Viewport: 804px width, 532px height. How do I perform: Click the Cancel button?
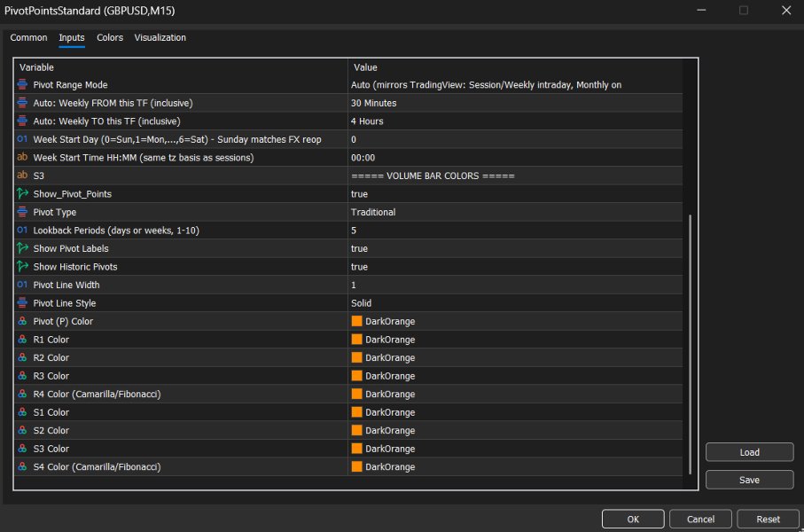[700, 519]
